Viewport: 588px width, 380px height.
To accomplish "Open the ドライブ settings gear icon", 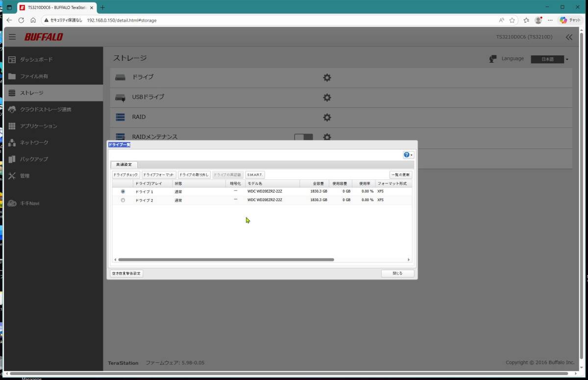I will 327,77.
